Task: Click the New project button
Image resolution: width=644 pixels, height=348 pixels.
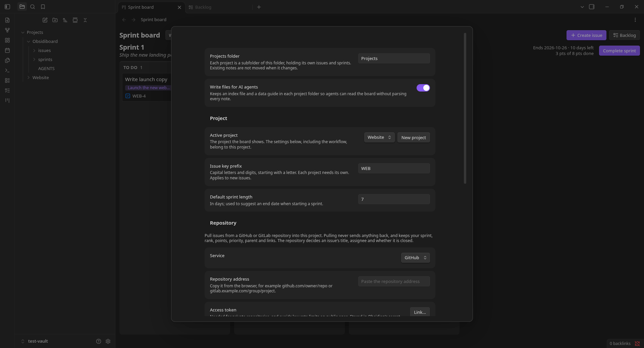Action: pyautogui.click(x=414, y=137)
